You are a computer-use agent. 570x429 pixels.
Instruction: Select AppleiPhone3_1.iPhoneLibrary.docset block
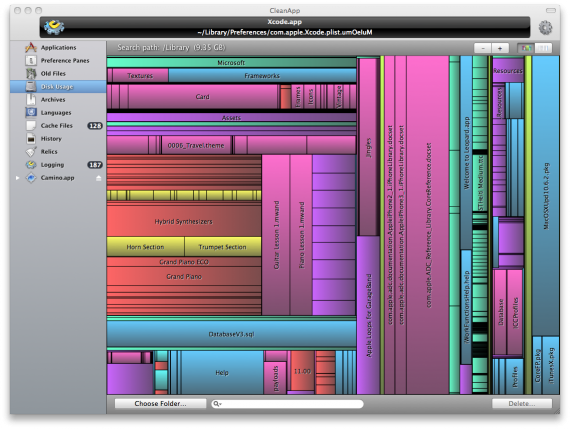coord(401,225)
